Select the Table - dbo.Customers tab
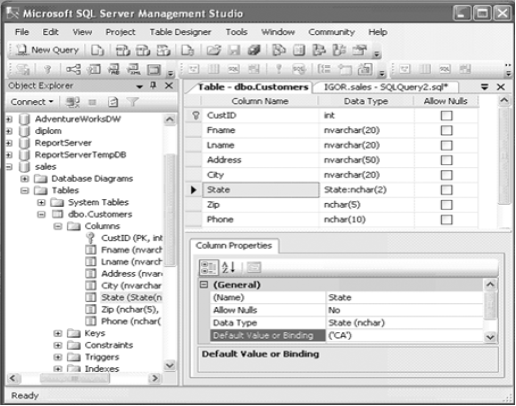516x406 pixels. pyautogui.click(x=253, y=87)
